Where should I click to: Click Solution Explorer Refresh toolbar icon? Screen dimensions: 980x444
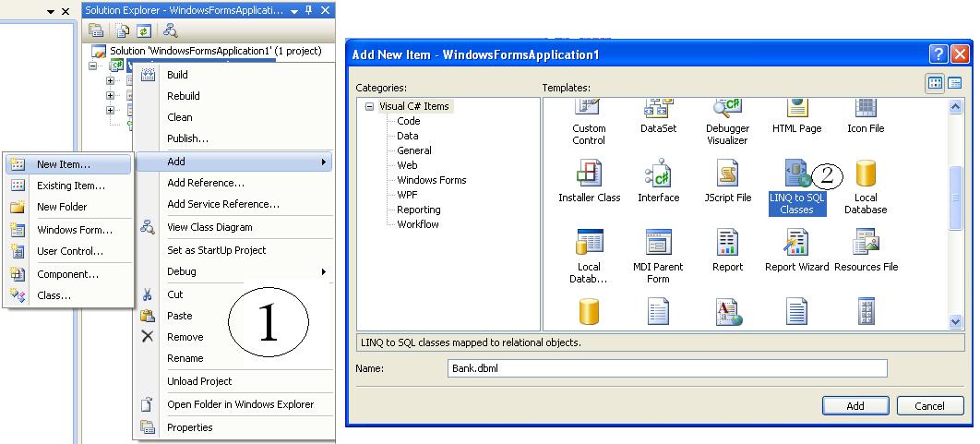click(144, 30)
